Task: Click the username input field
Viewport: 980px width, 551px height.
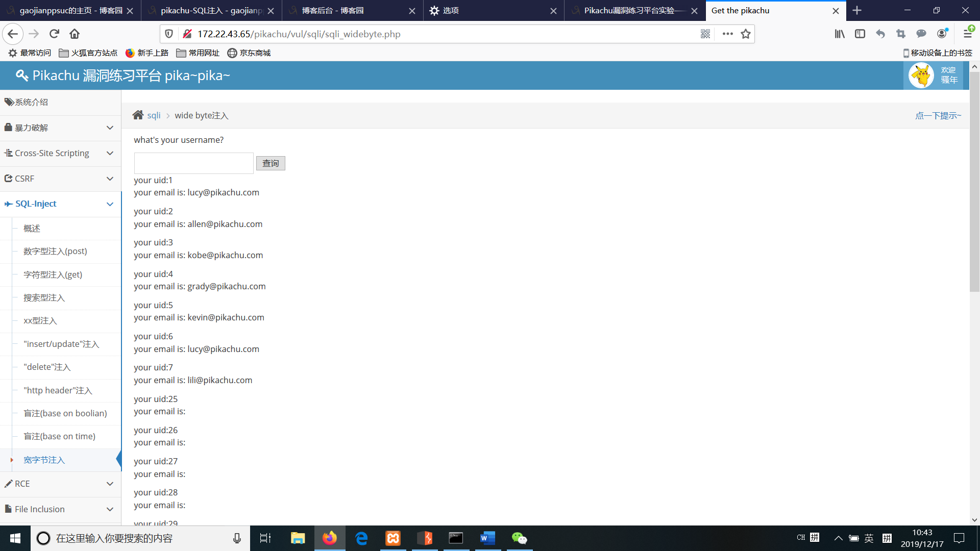Action: coord(193,163)
